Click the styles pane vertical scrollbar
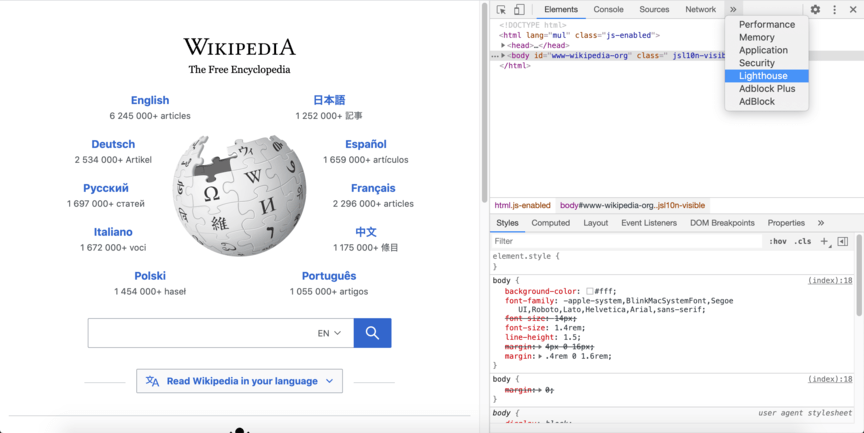This screenshot has width=864, height=433. 860,275
